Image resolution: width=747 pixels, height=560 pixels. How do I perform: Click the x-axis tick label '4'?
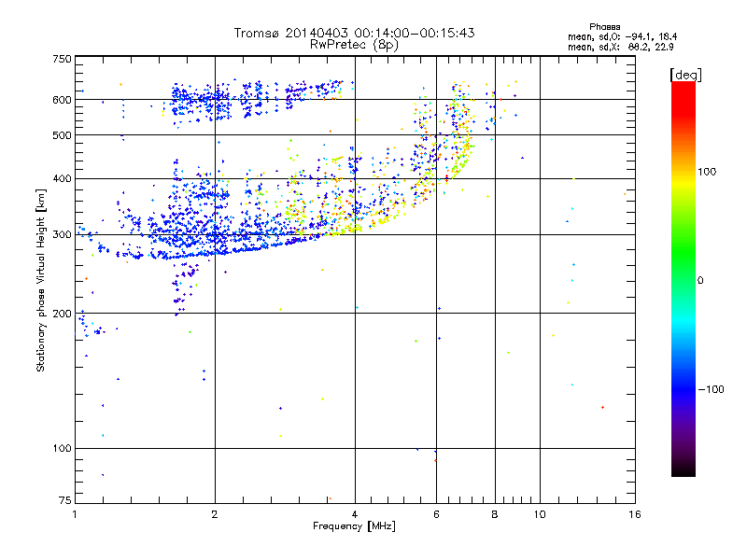click(x=355, y=514)
